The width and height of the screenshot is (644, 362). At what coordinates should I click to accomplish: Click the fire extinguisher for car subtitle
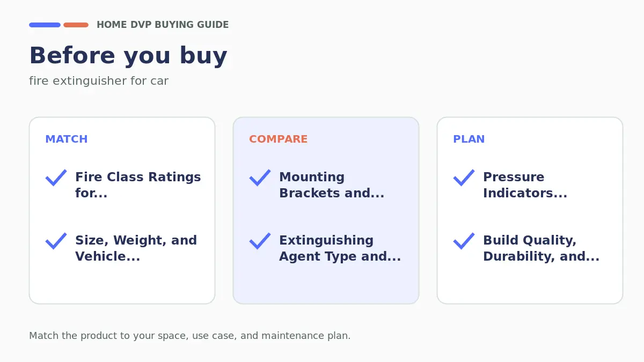(x=99, y=81)
